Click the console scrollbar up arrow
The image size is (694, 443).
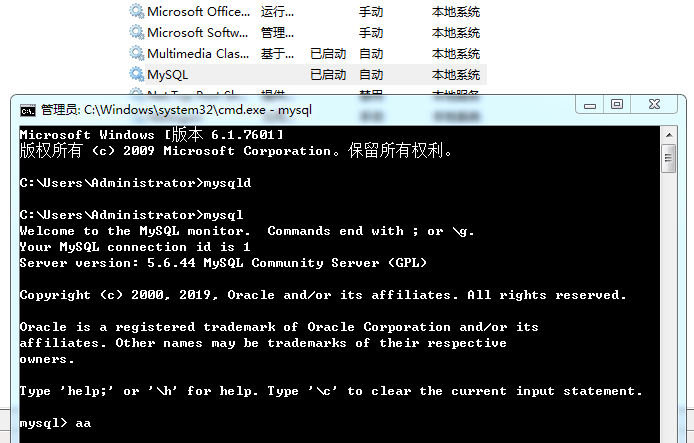click(x=669, y=135)
